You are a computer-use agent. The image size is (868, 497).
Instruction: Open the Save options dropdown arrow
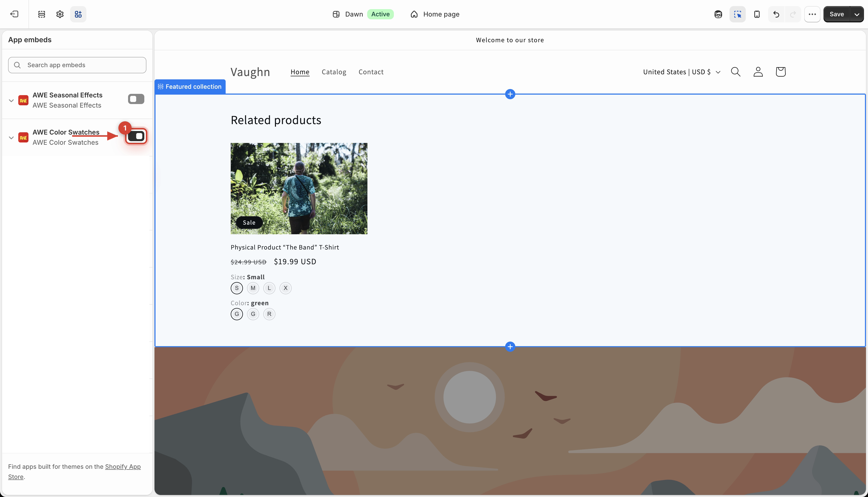point(857,14)
